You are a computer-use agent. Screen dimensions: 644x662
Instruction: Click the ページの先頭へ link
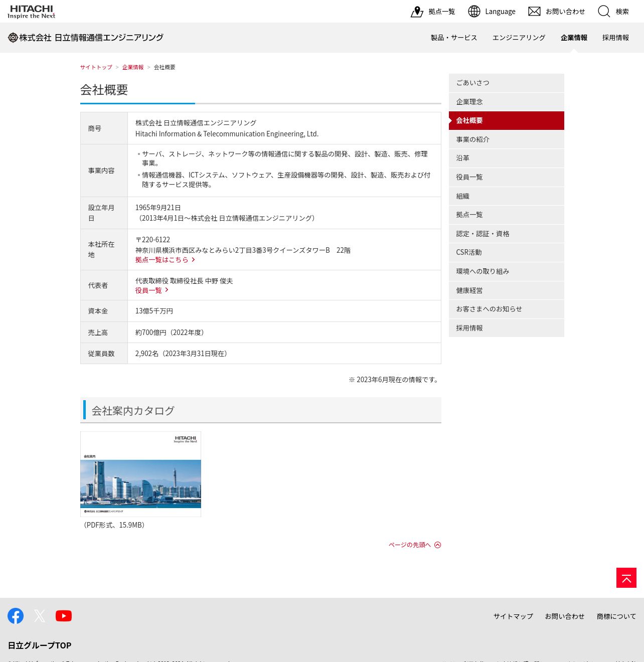(x=410, y=545)
